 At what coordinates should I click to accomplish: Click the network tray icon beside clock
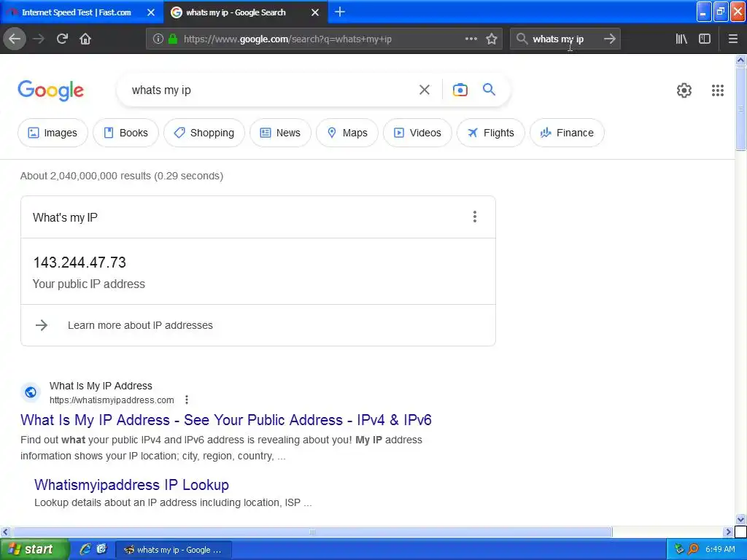(x=679, y=549)
